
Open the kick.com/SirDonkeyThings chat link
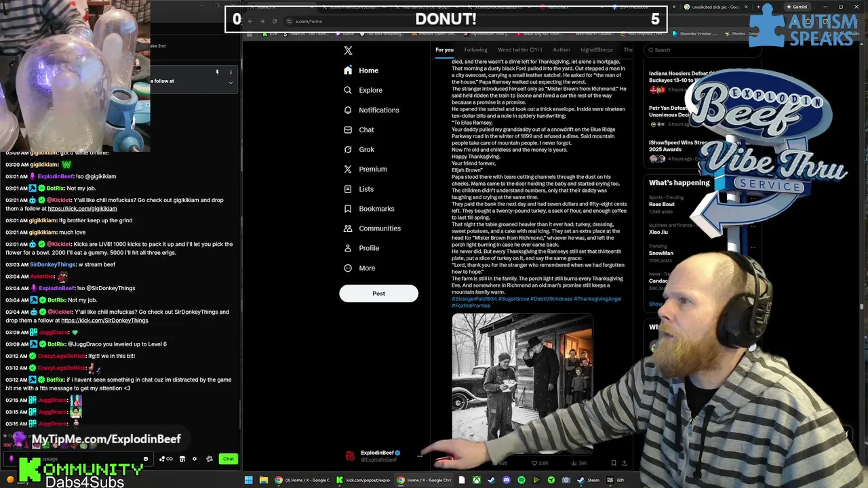(x=104, y=321)
